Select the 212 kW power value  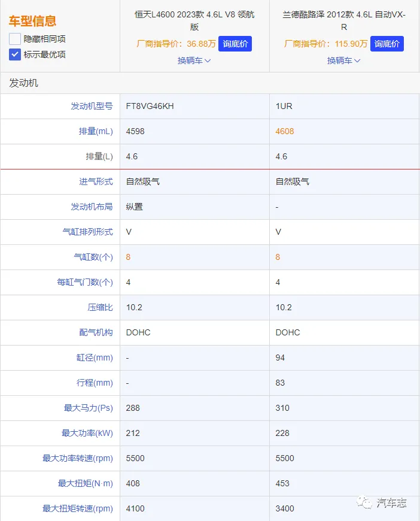click(133, 433)
